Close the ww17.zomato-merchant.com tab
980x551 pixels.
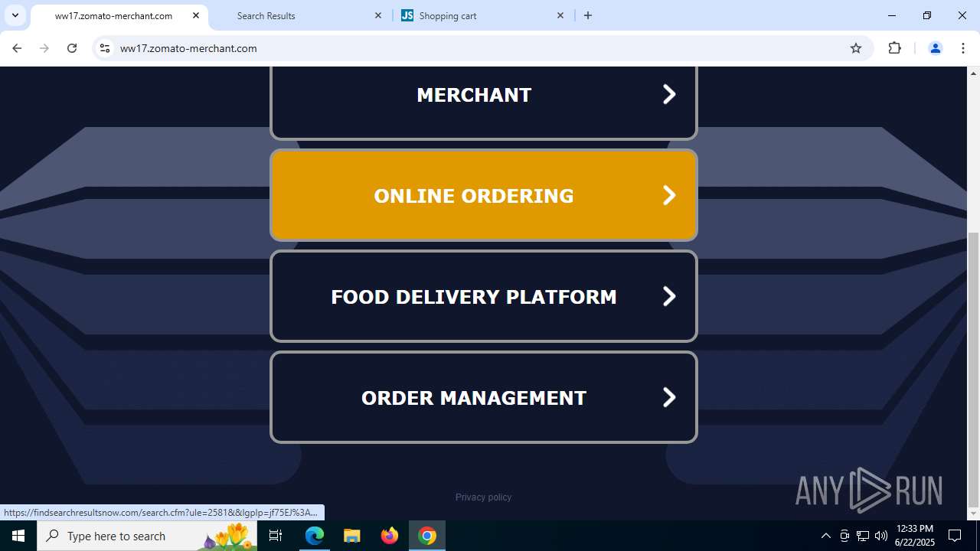coord(196,15)
